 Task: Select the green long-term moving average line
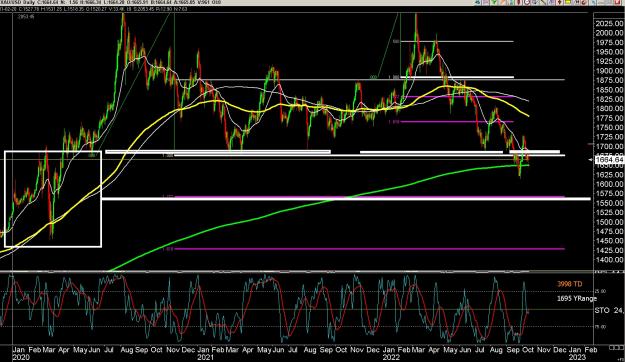pyautogui.click(x=319, y=202)
